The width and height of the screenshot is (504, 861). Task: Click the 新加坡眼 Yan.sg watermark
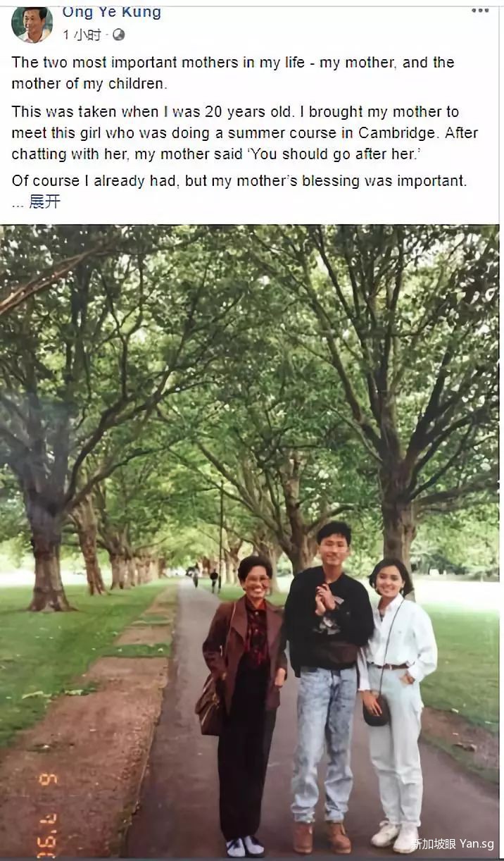(x=454, y=843)
